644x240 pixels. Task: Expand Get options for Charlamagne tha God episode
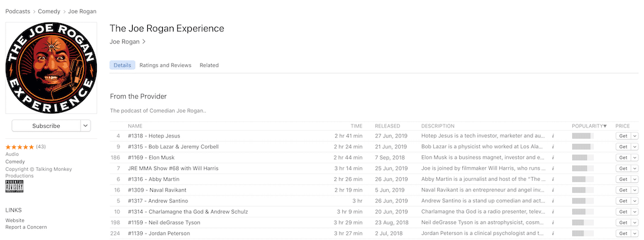tap(635, 212)
